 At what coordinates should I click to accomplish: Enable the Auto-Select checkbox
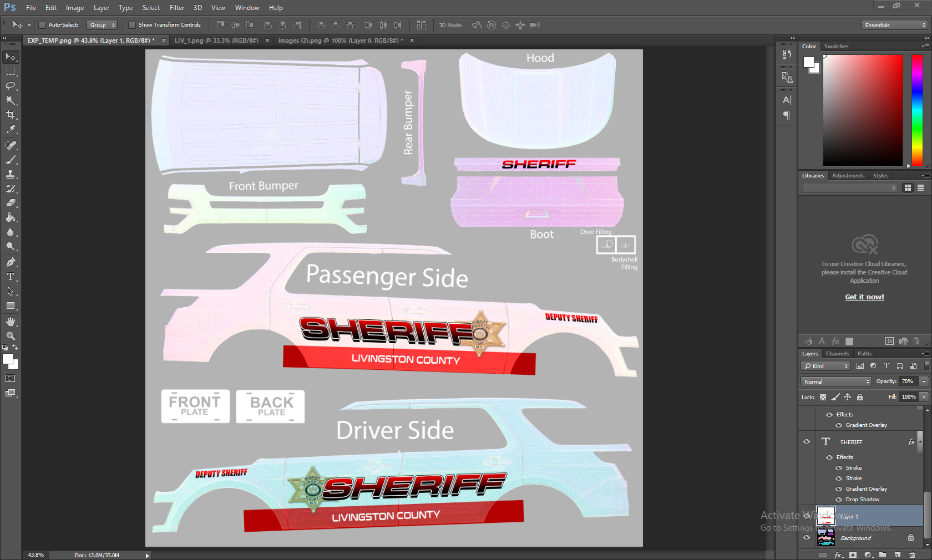click(x=42, y=25)
